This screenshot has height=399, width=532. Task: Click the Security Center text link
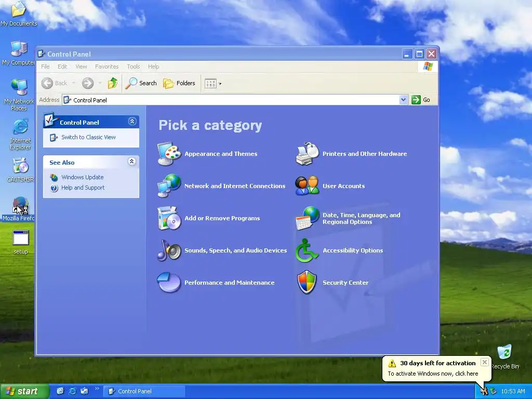(x=345, y=283)
